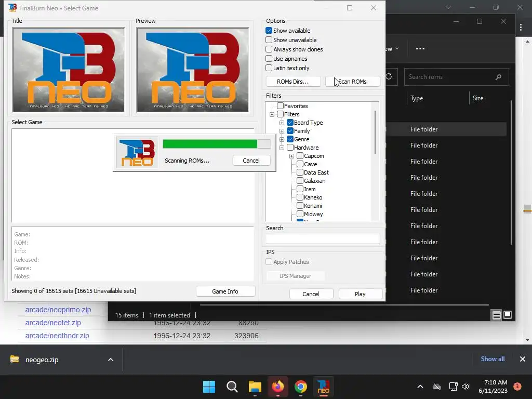Click Play button
This screenshot has width=532, height=399.
(361, 294)
